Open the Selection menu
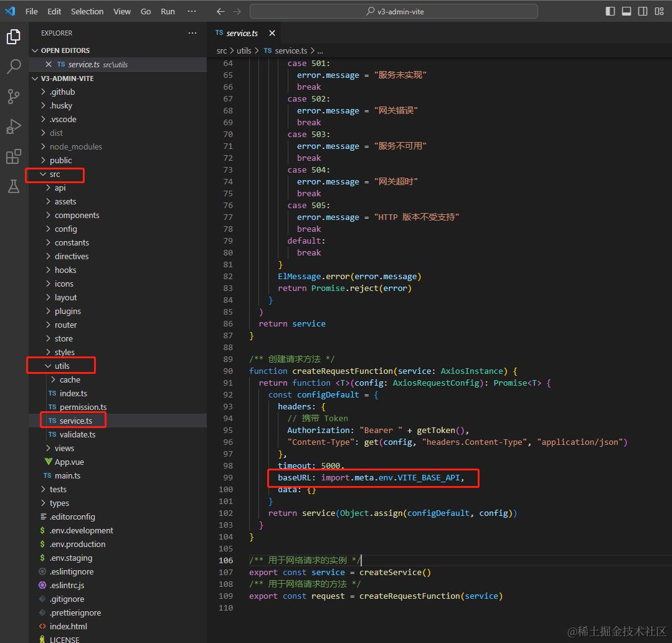The width and height of the screenshot is (672, 643). [x=87, y=11]
